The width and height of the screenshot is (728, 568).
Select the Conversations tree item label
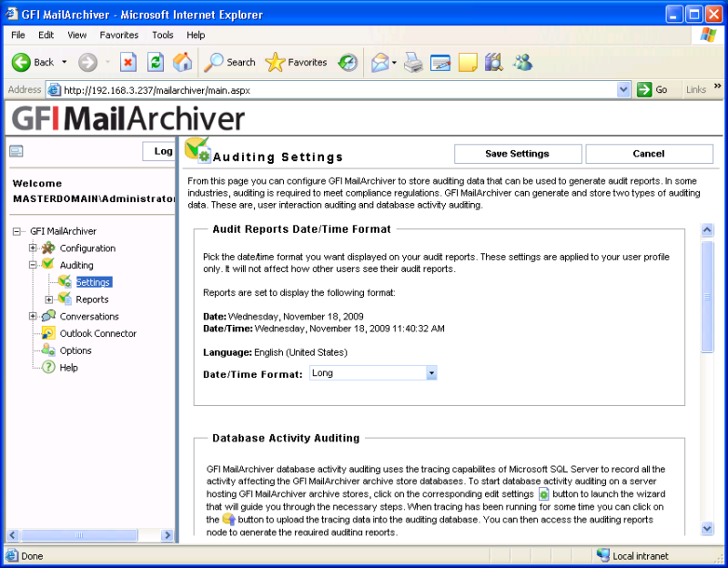pyautogui.click(x=89, y=316)
